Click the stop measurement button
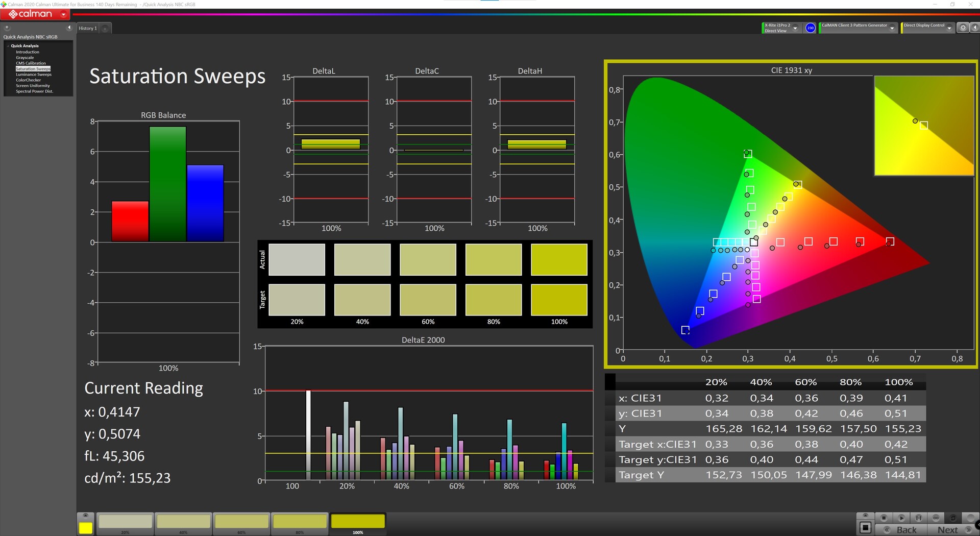The height and width of the screenshot is (536, 980). [x=884, y=518]
